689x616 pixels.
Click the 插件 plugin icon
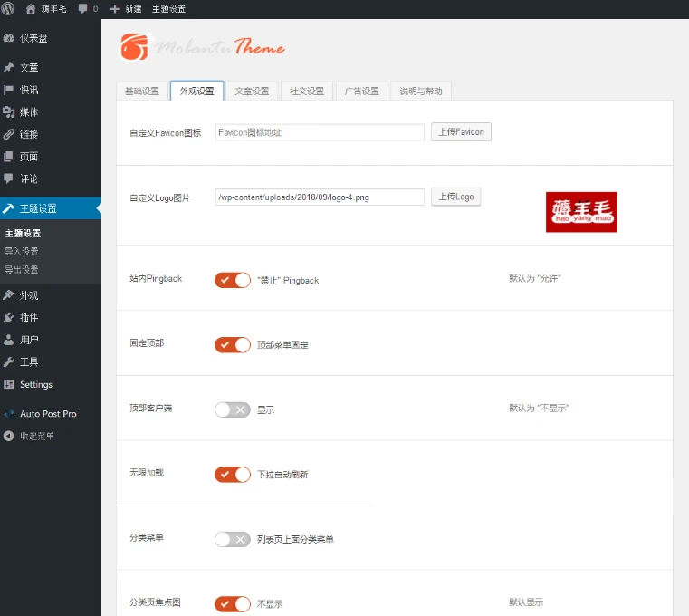coord(9,318)
